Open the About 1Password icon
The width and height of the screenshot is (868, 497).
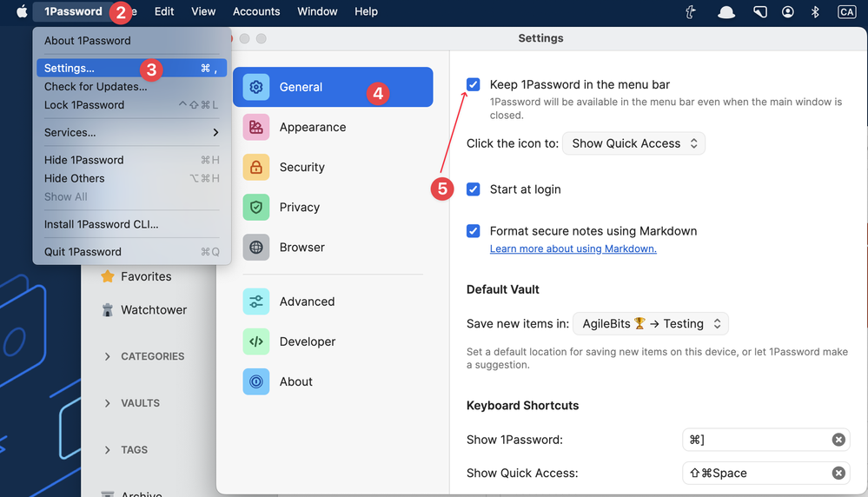pyautogui.click(x=256, y=381)
